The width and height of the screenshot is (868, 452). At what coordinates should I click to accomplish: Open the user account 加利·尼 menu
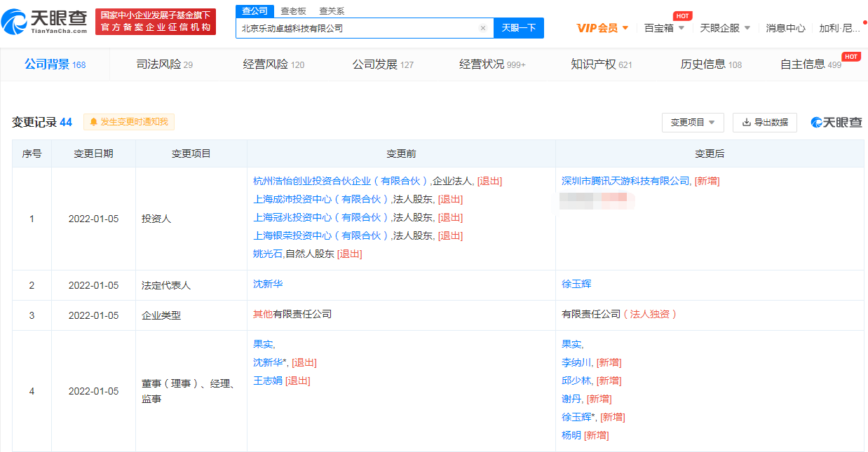pyautogui.click(x=841, y=28)
